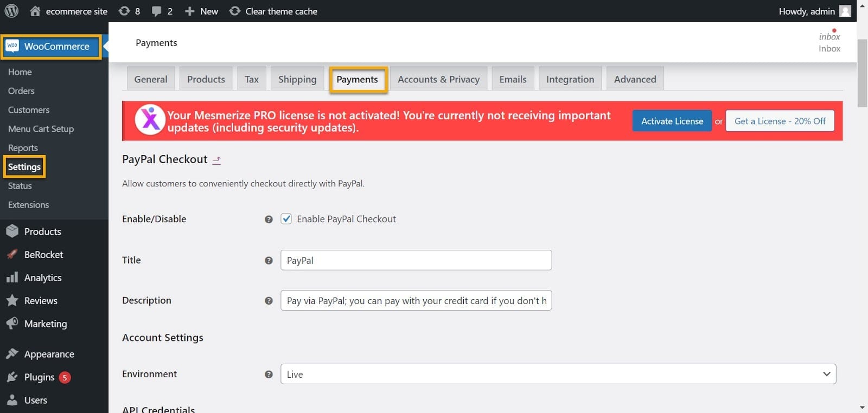
Task: Open Menu Cart Setup in sidebar
Action: pos(41,129)
